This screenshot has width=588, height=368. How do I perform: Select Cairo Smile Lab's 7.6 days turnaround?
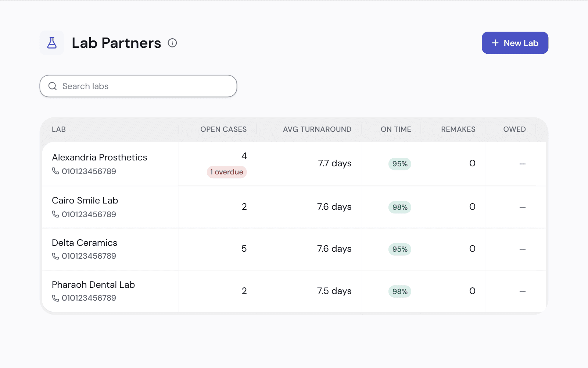(334, 207)
